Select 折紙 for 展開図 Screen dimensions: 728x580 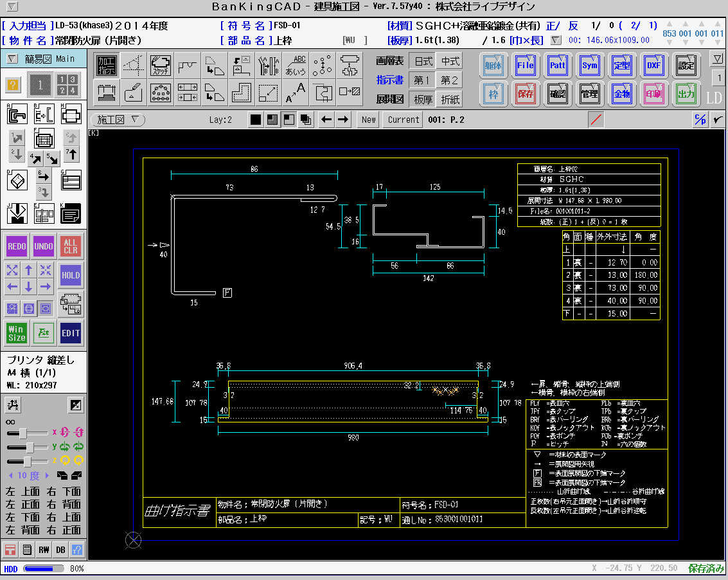click(450, 100)
